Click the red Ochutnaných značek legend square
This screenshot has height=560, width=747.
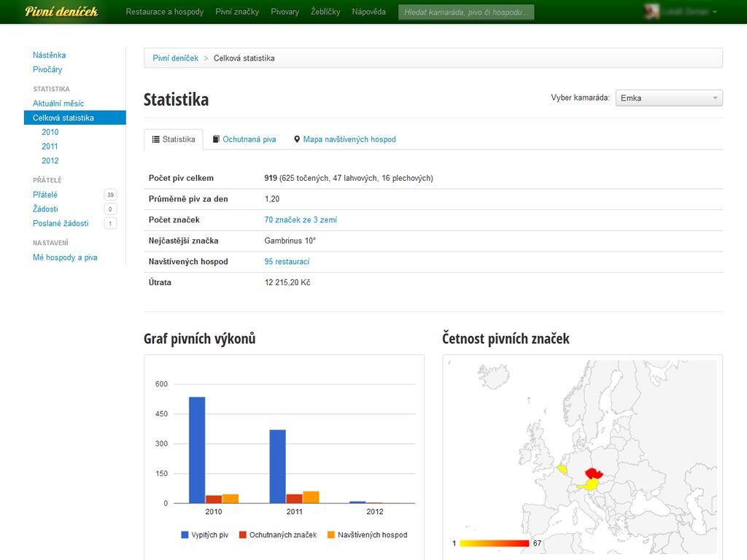[x=243, y=535]
